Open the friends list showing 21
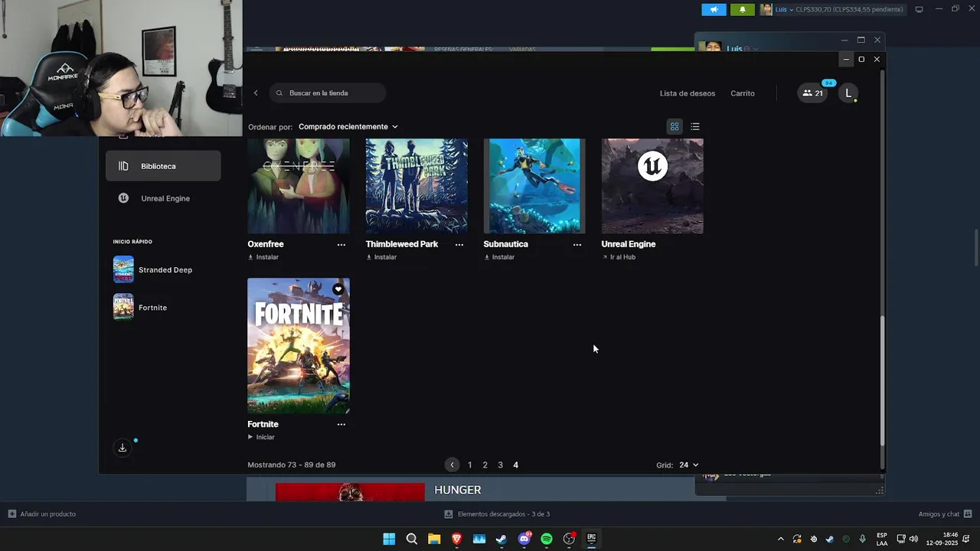The width and height of the screenshot is (980, 551). (x=812, y=93)
